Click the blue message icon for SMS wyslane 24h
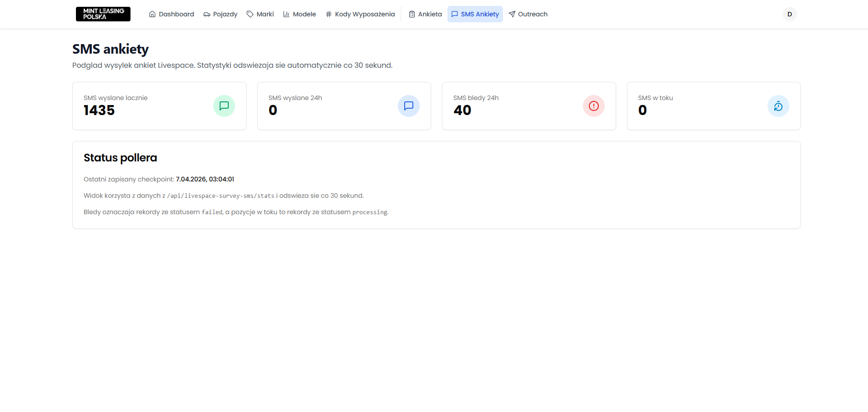 (409, 106)
